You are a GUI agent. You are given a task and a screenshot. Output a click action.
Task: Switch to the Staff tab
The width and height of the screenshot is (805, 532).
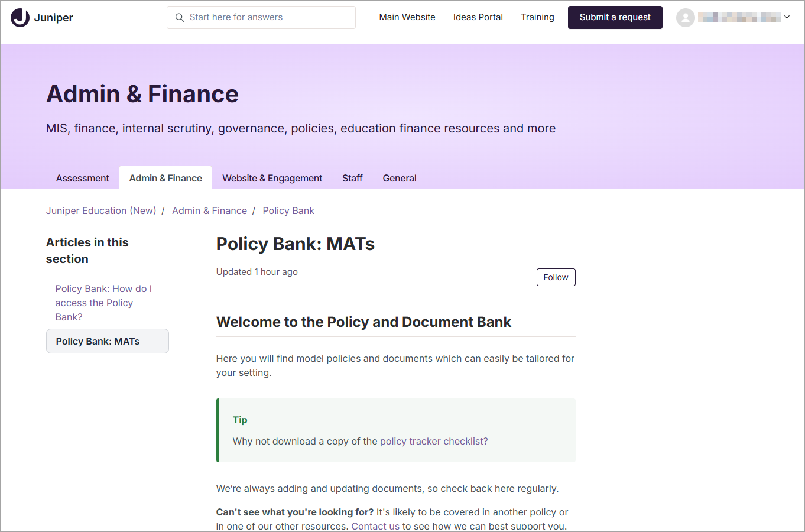tap(352, 178)
